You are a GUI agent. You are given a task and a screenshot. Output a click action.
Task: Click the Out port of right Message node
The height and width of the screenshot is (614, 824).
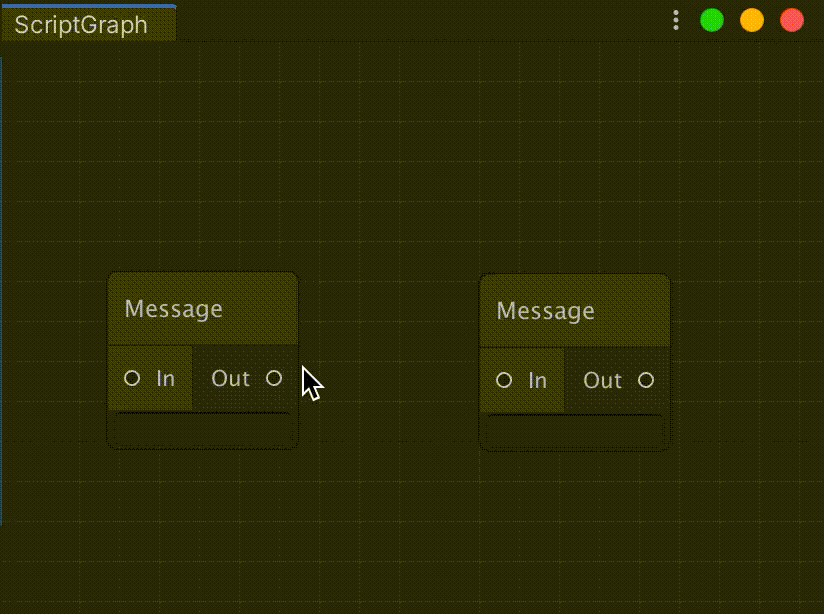tap(646, 381)
